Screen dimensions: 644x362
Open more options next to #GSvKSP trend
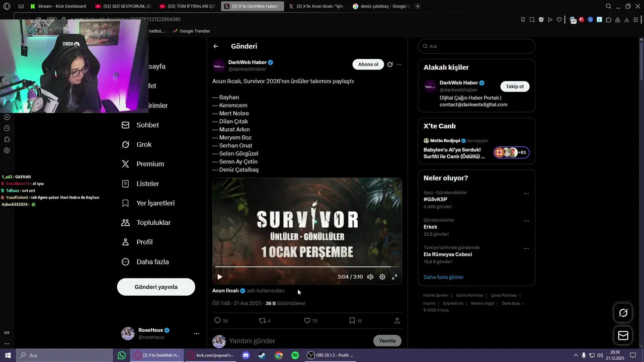pyautogui.click(x=526, y=194)
